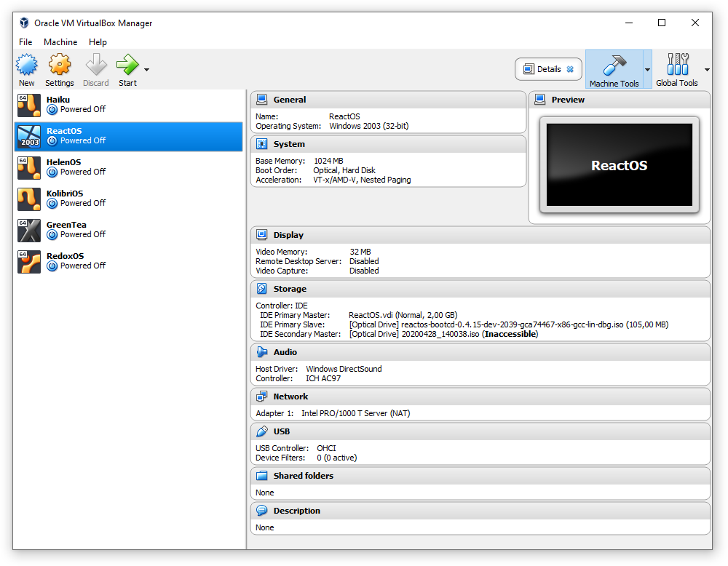Click the New virtual machine icon
Image resolution: width=728 pixels, height=566 pixels.
[x=27, y=65]
